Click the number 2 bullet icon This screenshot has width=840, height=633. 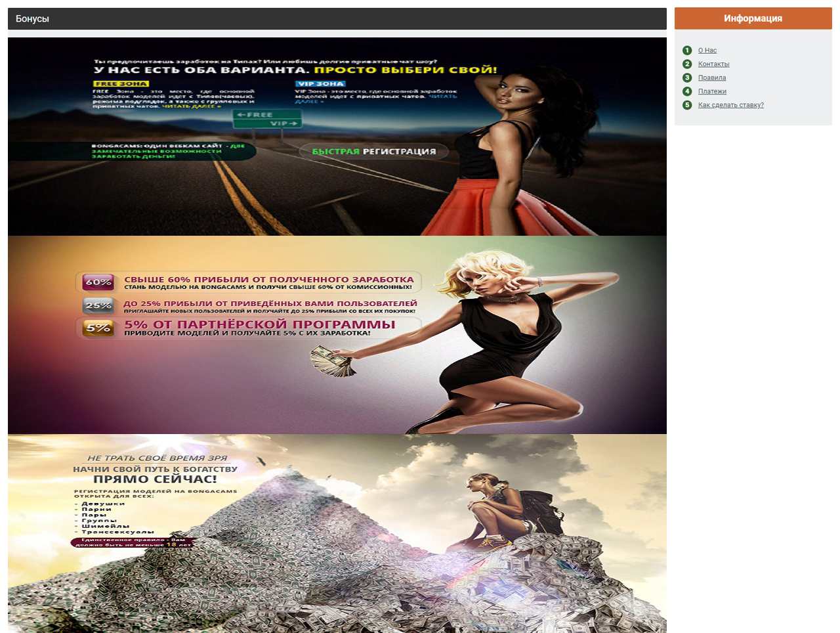tap(687, 64)
